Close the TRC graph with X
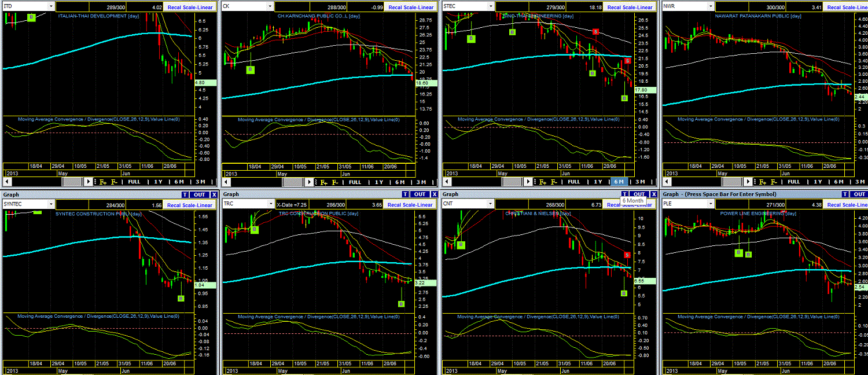 (433, 194)
